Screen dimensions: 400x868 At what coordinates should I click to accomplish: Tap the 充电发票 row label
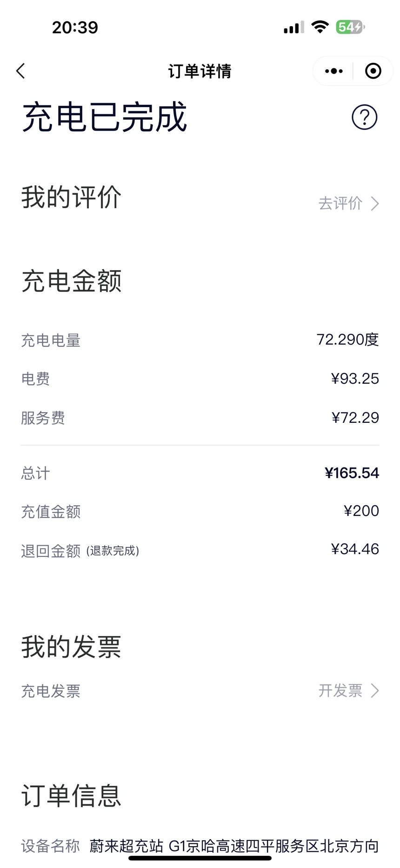coord(51,691)
